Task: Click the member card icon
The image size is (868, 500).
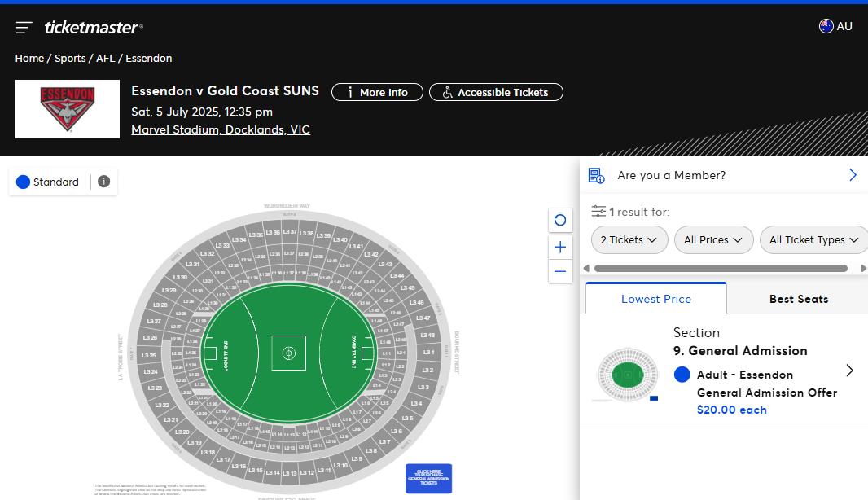Action: (596, 176)
